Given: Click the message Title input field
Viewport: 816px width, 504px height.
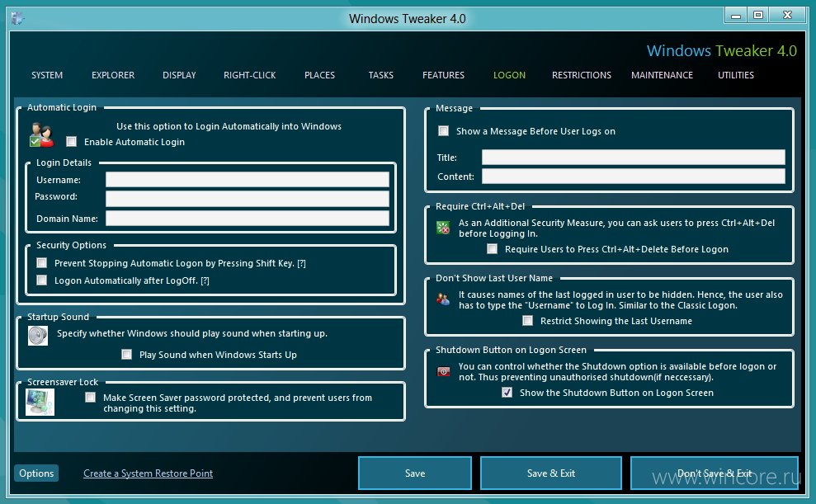Looking at the screenshot, I should tap(634, 157).
